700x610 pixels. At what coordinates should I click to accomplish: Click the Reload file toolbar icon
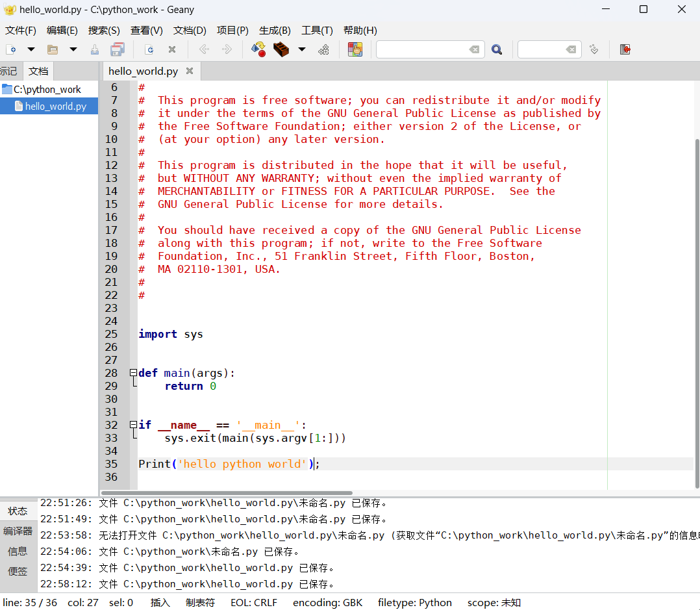point(149,49)
